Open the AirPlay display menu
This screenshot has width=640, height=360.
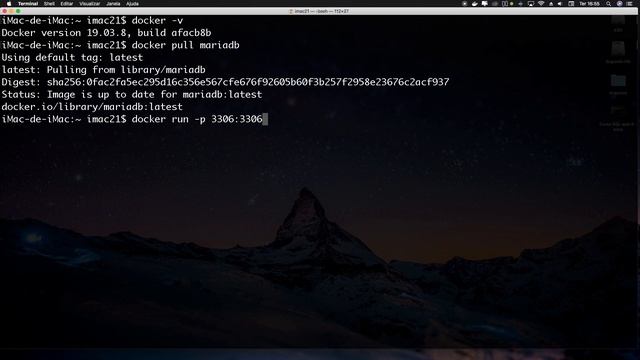coord(531,4)
